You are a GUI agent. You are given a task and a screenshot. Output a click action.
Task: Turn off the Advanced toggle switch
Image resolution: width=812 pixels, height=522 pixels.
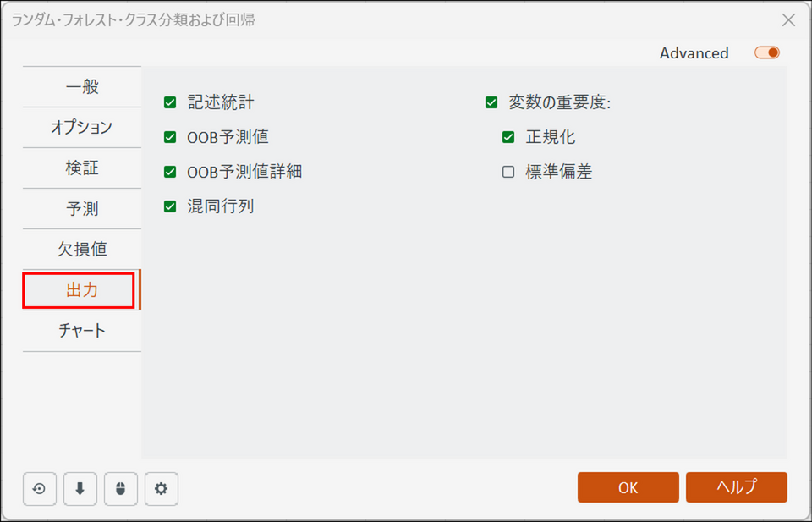click(x=767, y=52)
